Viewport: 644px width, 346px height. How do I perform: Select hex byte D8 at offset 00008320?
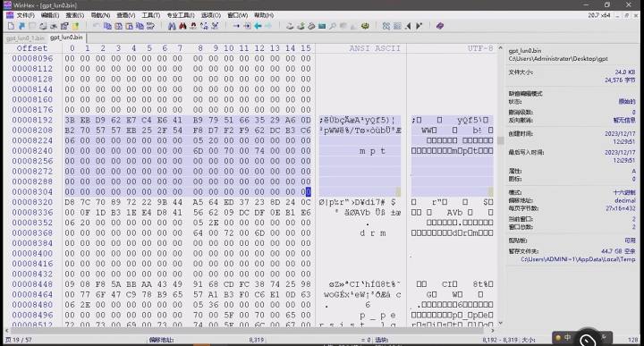tap(70, 202)
